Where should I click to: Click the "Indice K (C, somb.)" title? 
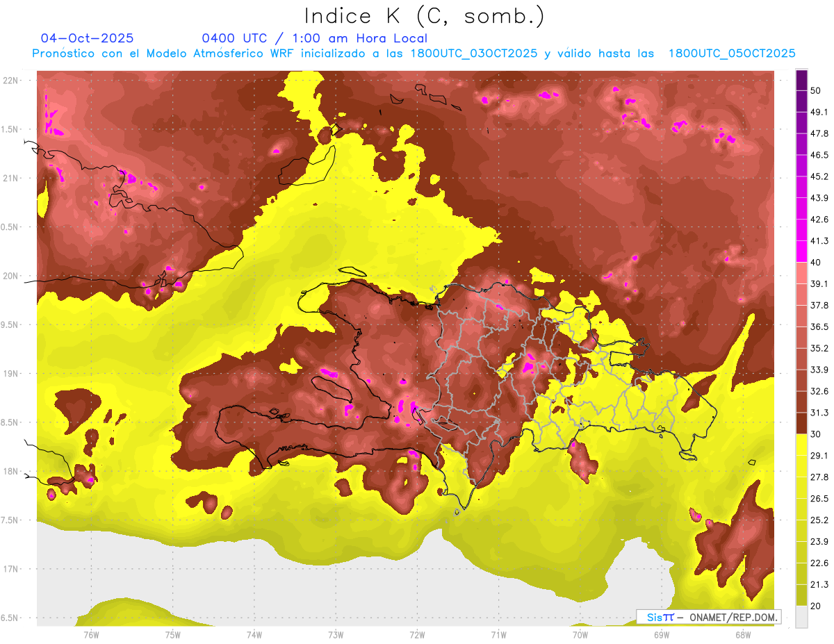pyautogui.click(x=424, y=15)
